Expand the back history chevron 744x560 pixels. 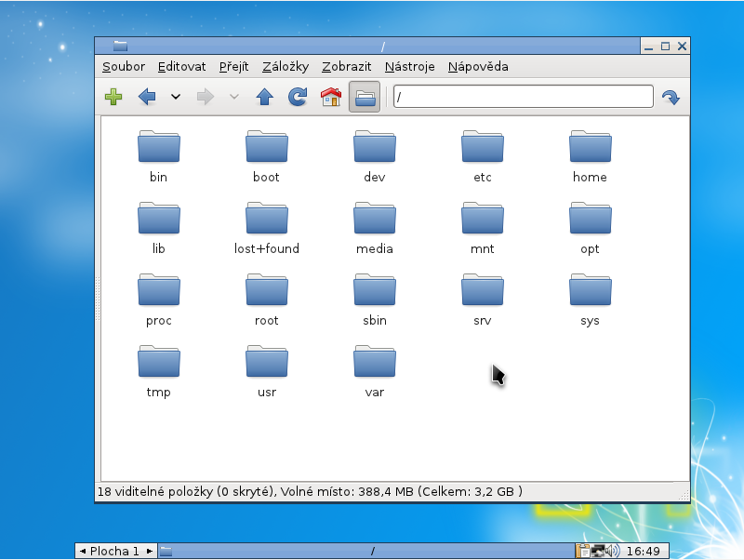[175, 97]
